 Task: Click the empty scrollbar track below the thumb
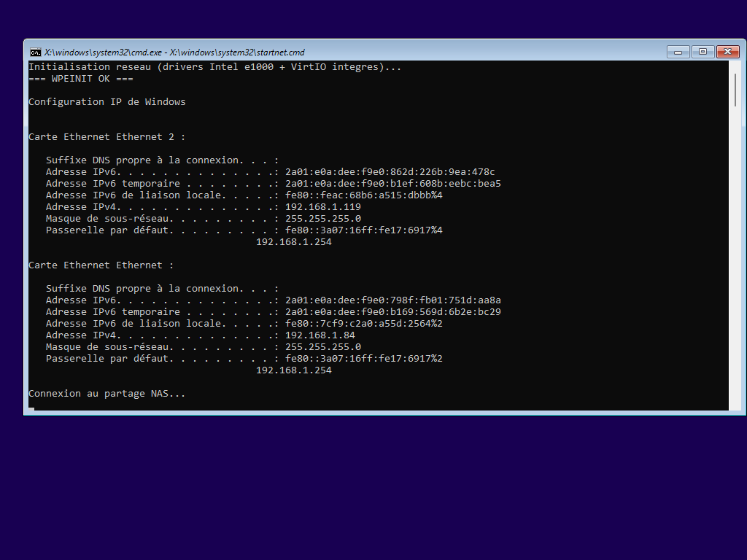(735, 255)
